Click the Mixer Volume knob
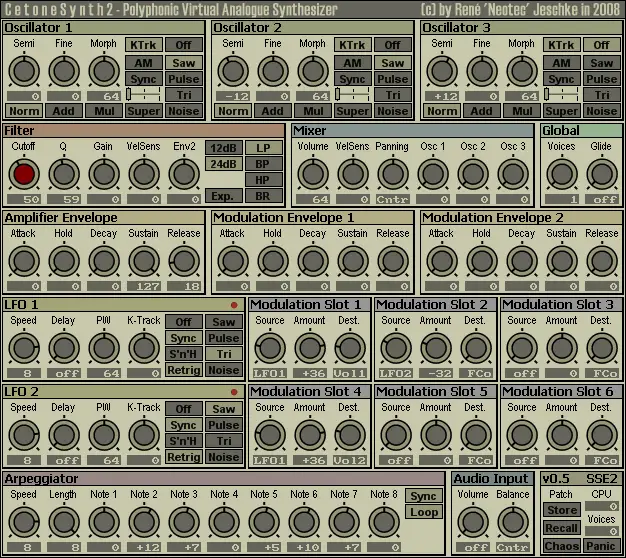Viewport: 626px width, 558px height. click(x=313, y=174)
